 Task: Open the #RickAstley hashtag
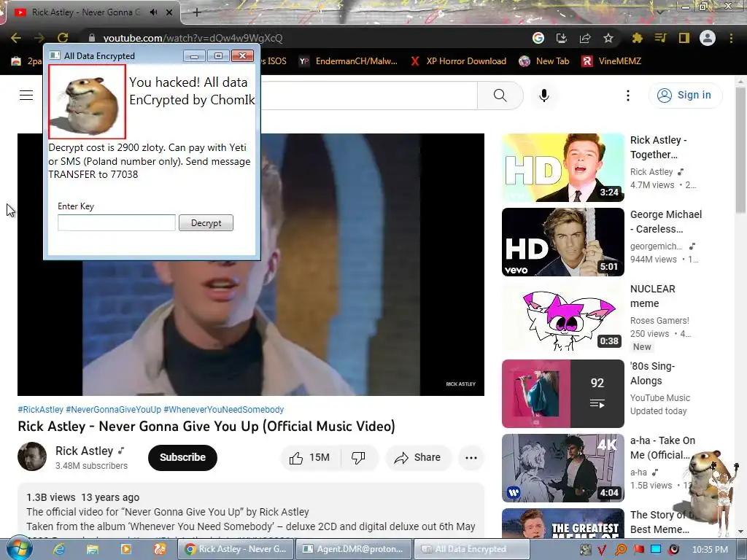pos(41,410)
